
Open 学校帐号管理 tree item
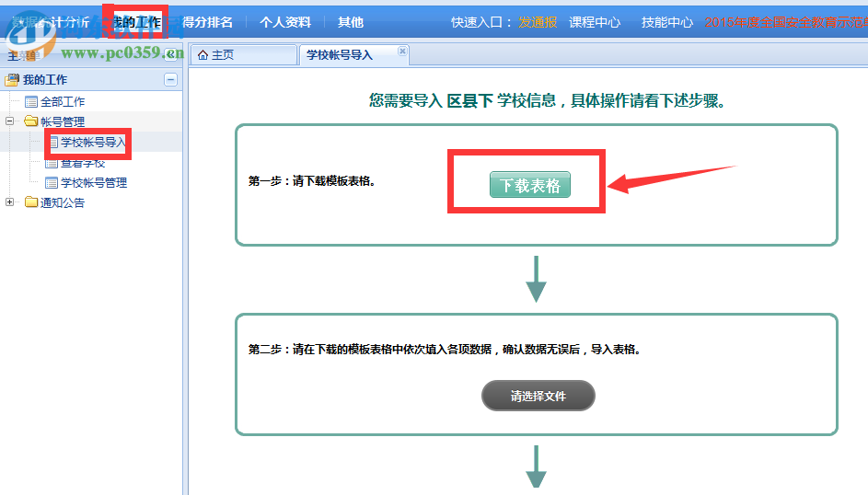(94, 182)
